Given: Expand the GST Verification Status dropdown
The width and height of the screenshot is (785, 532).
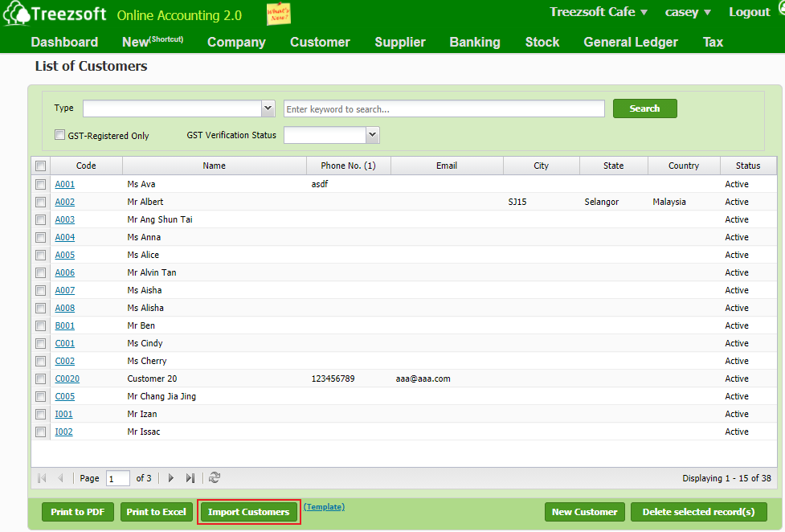Looking at the screenshot, I should (371, 134).
